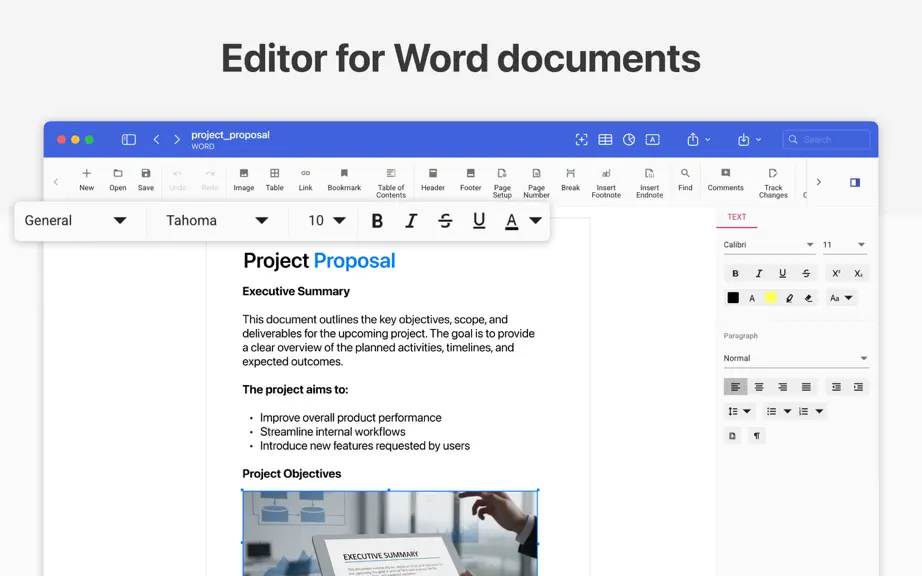Enable left text alignment in Paragraph panel
922x576 pixels.
click(735, 387)
